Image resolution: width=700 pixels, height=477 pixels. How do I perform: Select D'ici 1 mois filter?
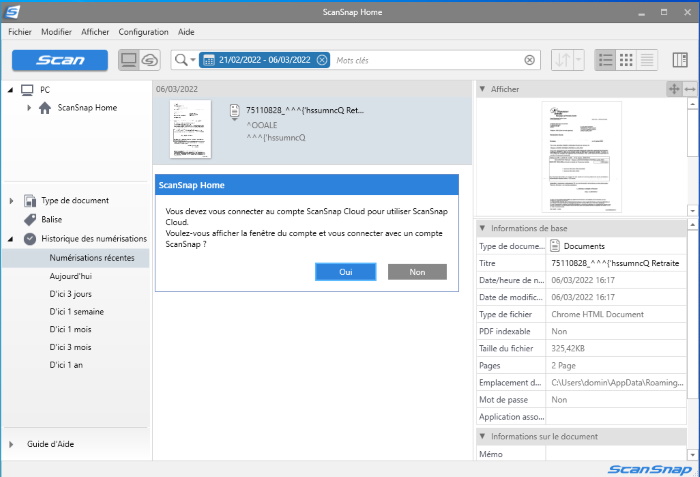[70, 329]
